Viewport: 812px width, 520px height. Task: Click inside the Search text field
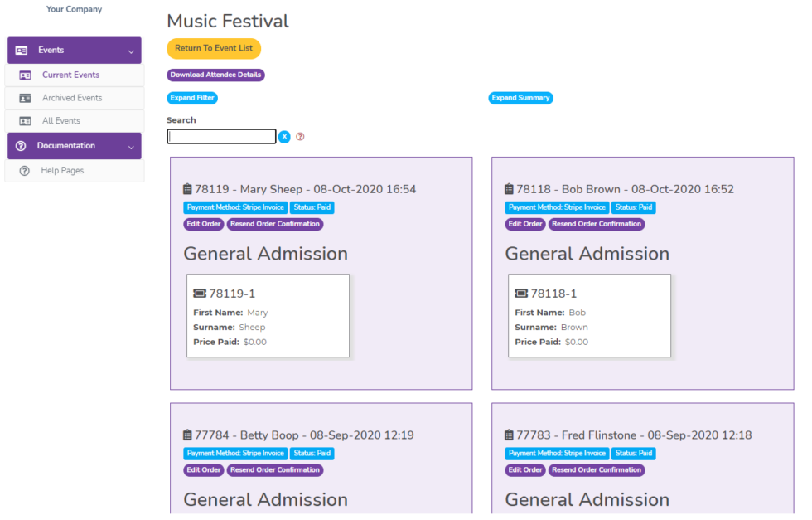point(221,136)
